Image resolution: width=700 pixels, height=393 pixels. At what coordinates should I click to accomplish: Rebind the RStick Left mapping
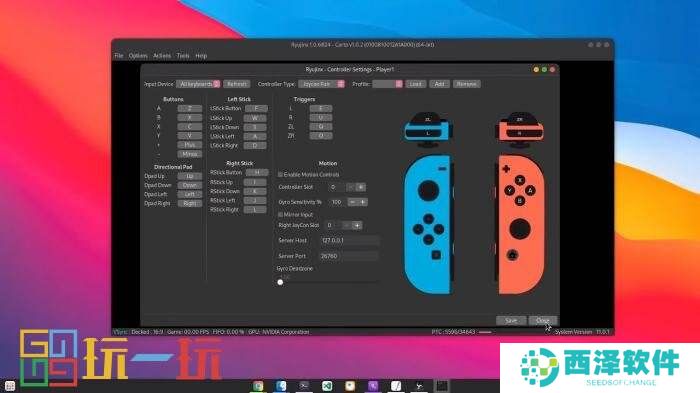(255, 201)
